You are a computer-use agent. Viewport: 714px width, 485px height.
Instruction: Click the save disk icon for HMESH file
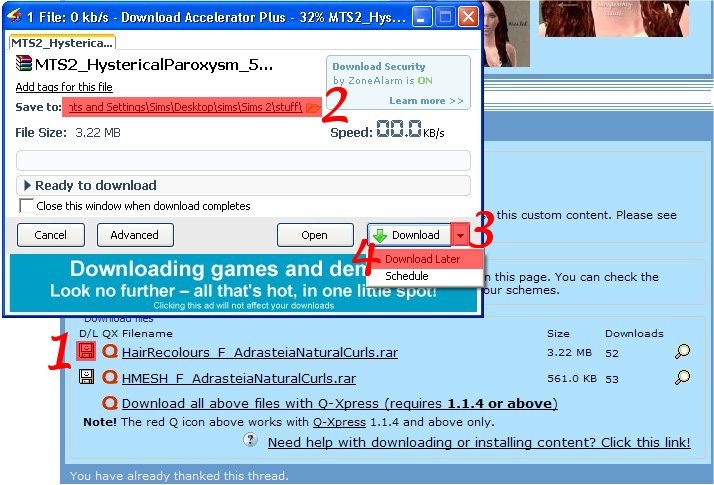click(86, 377)
